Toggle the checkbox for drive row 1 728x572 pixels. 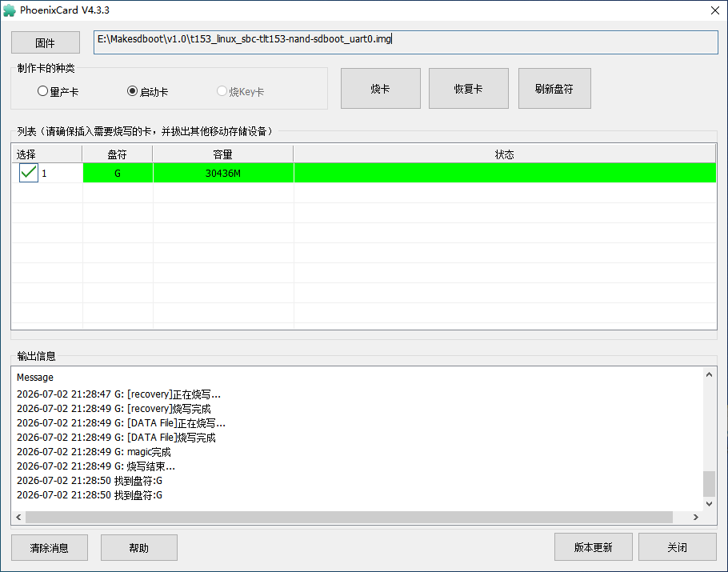tap(29, 173)
